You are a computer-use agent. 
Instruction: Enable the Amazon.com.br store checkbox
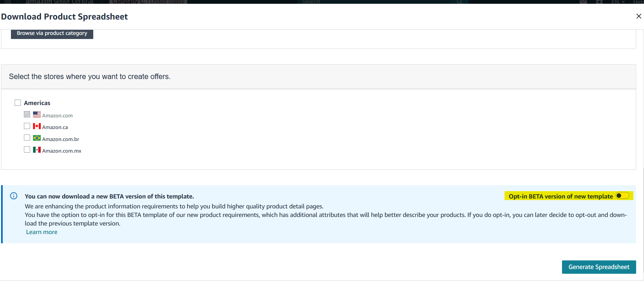pos(27,138)
